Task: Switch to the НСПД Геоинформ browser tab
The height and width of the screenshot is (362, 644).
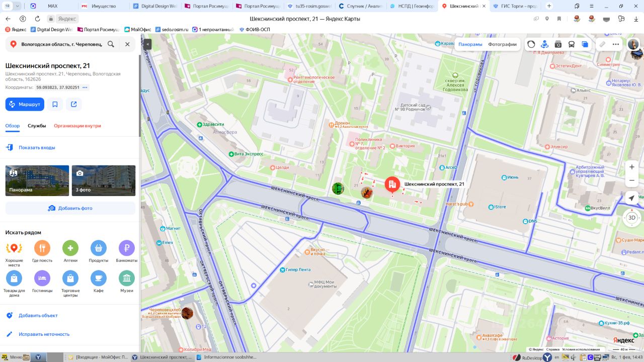Action: click(x=411, y=6)
